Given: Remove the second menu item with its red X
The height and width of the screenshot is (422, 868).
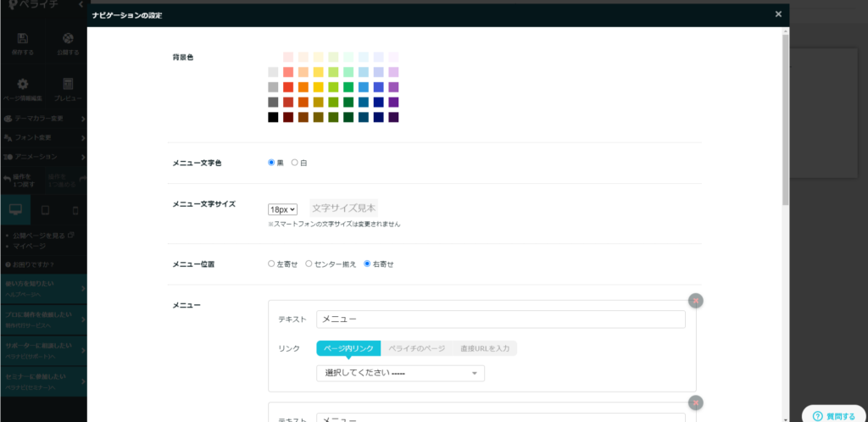Looking at the screenshot, I should point(696,403).
